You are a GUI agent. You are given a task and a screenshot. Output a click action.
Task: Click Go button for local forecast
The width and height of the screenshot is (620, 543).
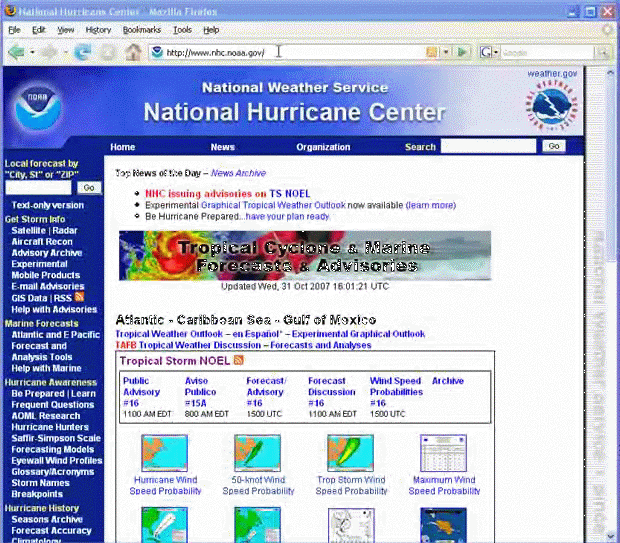89,187
